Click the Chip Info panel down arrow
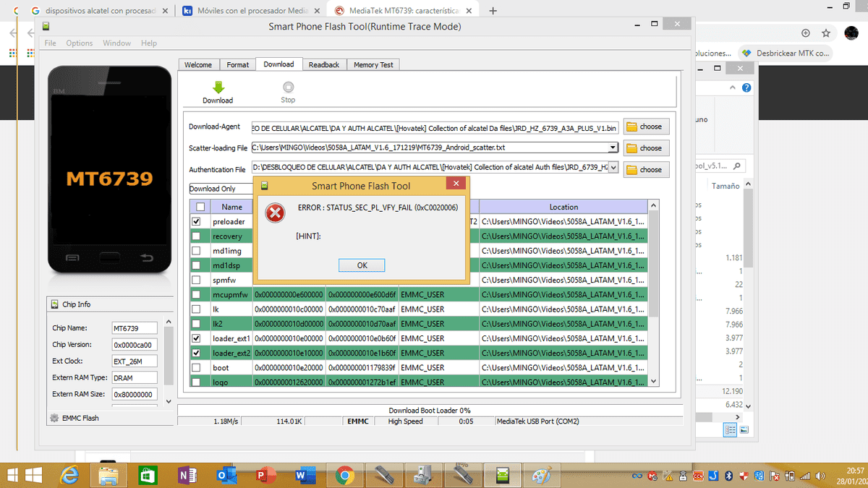The width and height of the screenshot is (868, 488). pos(169,401)
